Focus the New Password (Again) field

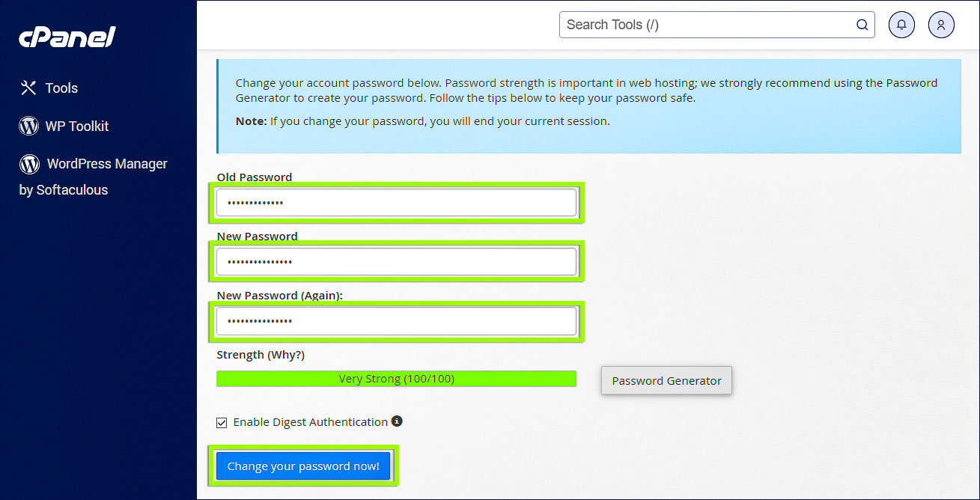(396, 320)
